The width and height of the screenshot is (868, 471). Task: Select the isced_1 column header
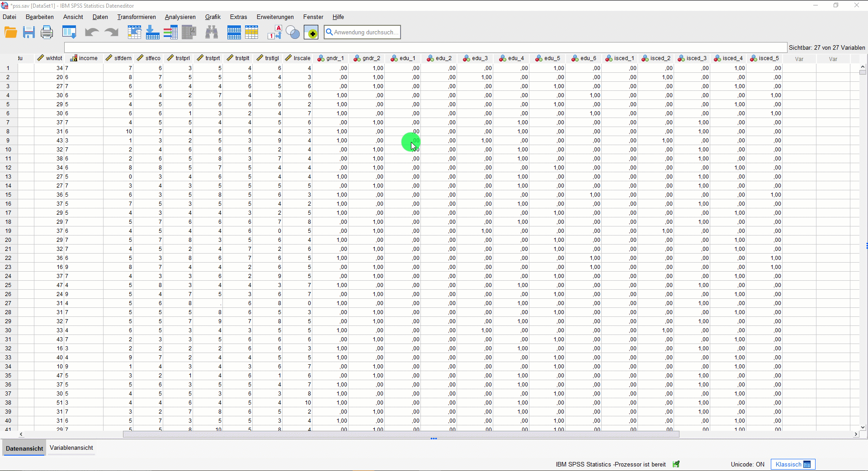[620, 58]
